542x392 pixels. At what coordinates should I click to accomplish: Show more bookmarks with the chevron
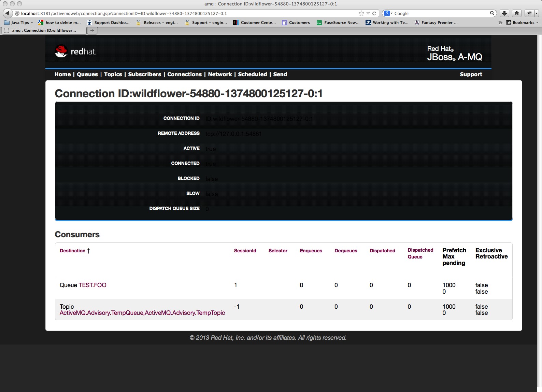pyautogui.click(x=500, y=23)
